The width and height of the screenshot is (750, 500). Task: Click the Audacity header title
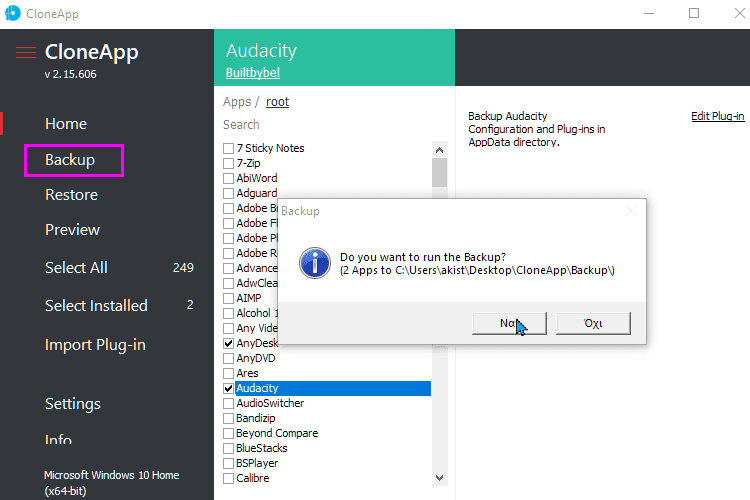(x=261, y=51)
